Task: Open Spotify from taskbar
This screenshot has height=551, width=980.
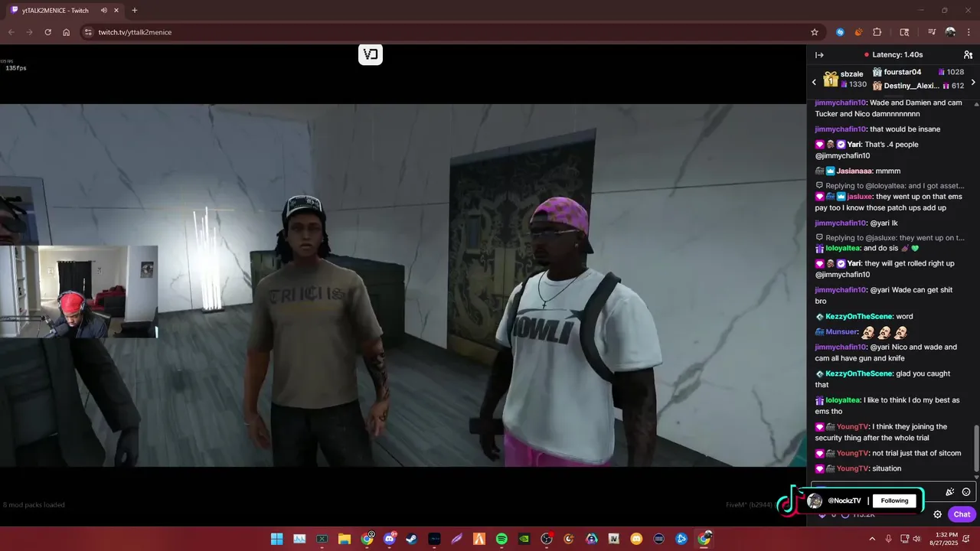Action: click(501, 539)
